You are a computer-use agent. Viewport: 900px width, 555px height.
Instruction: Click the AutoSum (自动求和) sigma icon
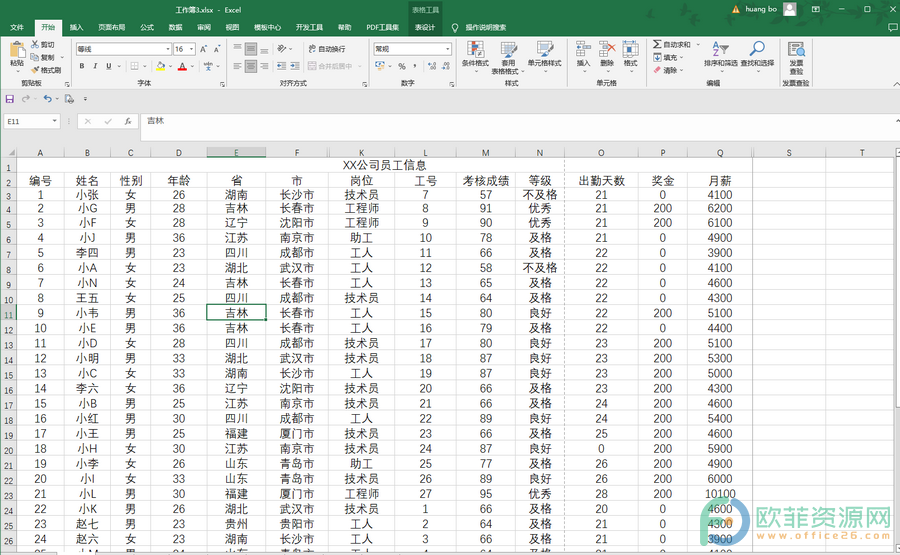pyautogui.click(x=657, y=44)
